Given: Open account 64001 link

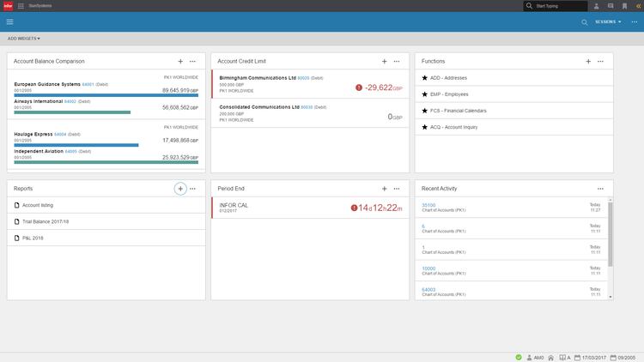Looking at the screenshot, I should pyautogui.click(x=88, y=84).
